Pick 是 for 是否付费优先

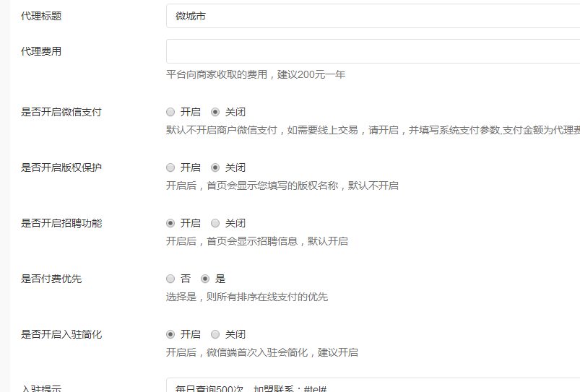[205, 279]
